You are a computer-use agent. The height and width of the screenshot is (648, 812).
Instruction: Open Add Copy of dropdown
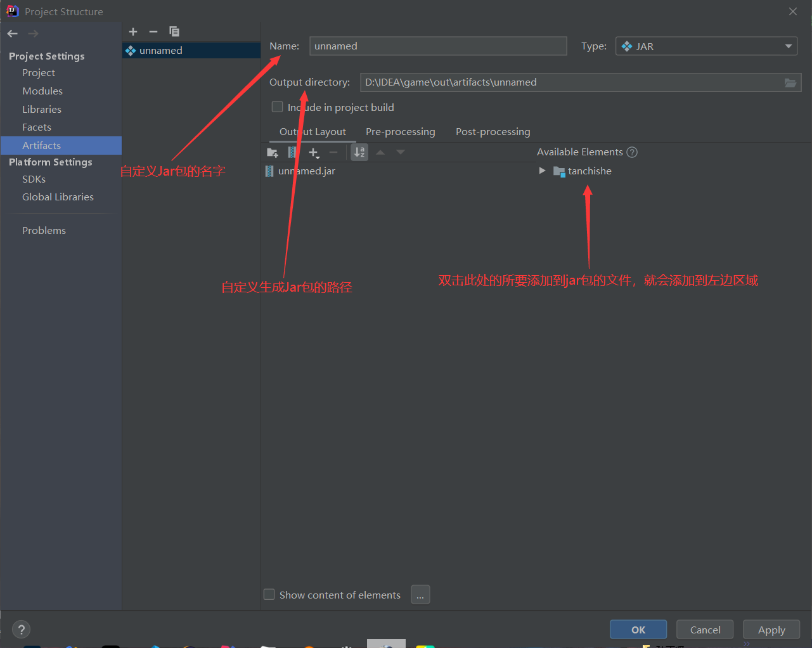[x=314, y=152]
